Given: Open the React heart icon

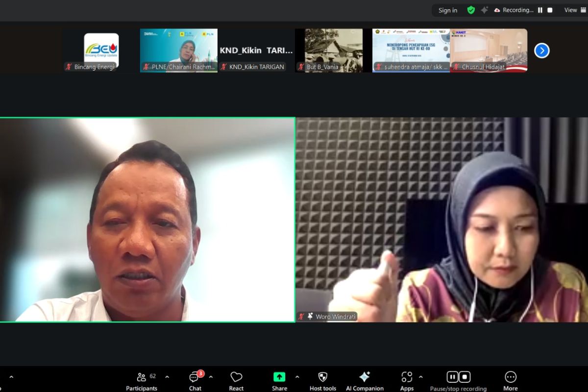Looking at the screenshot, I should (236, 381).
